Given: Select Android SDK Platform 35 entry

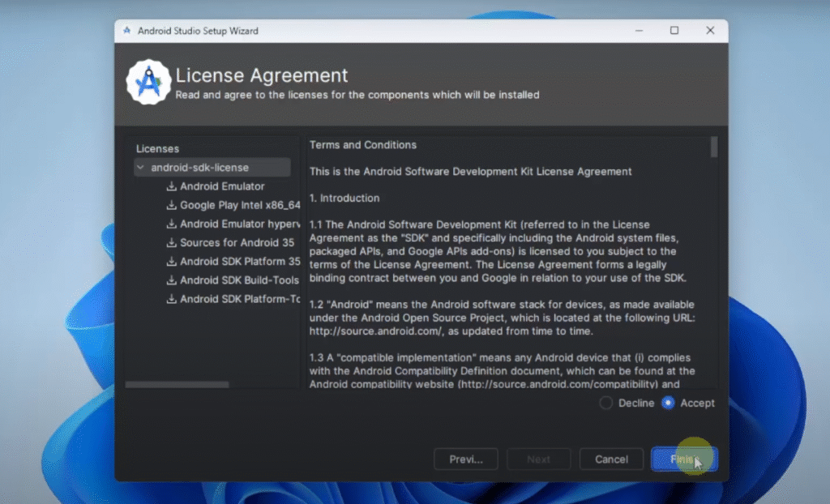Looking at the screenshot, I should point(240,262).
